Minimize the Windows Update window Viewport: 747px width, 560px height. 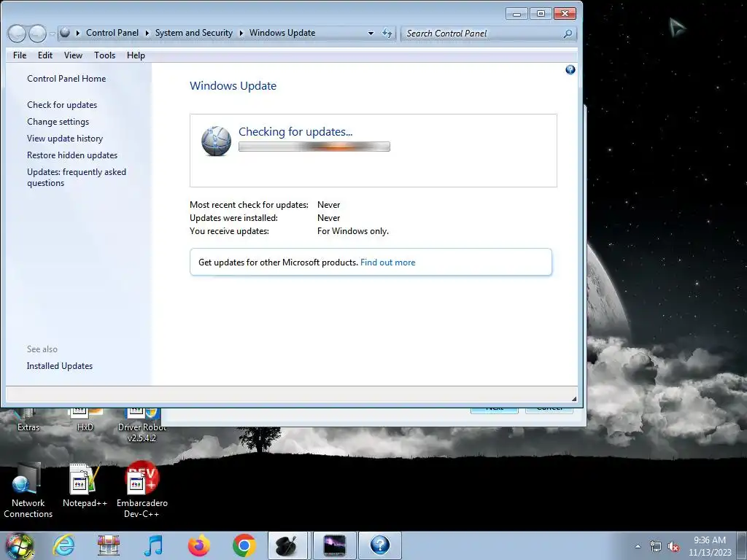pyautogui.click(x=516, y=14)
